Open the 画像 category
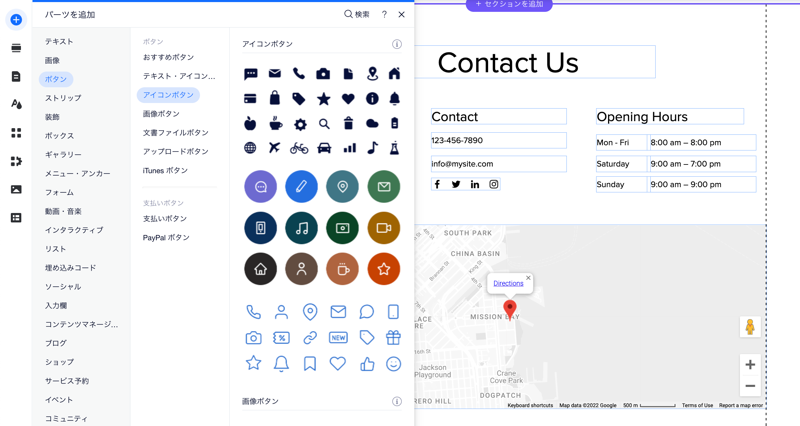The width and height of the screenshot is (800, 426). point(52,60)
